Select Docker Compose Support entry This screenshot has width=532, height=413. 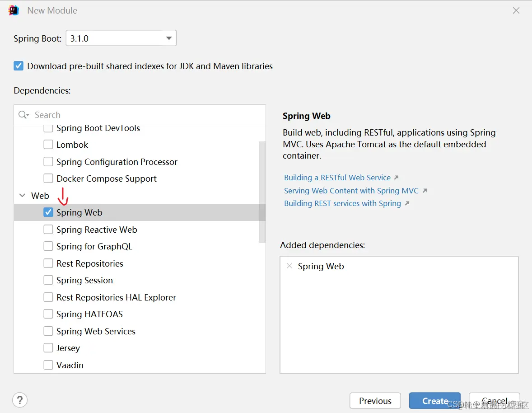107,178
